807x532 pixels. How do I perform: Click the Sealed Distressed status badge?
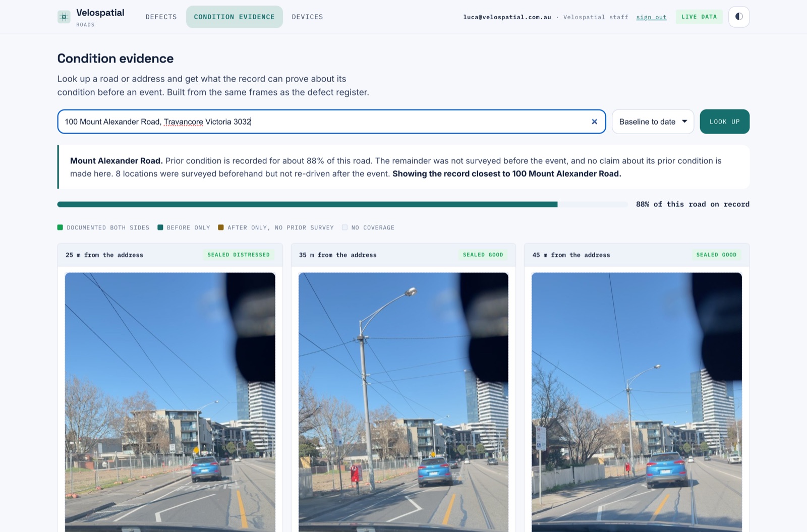pos(239,255)
